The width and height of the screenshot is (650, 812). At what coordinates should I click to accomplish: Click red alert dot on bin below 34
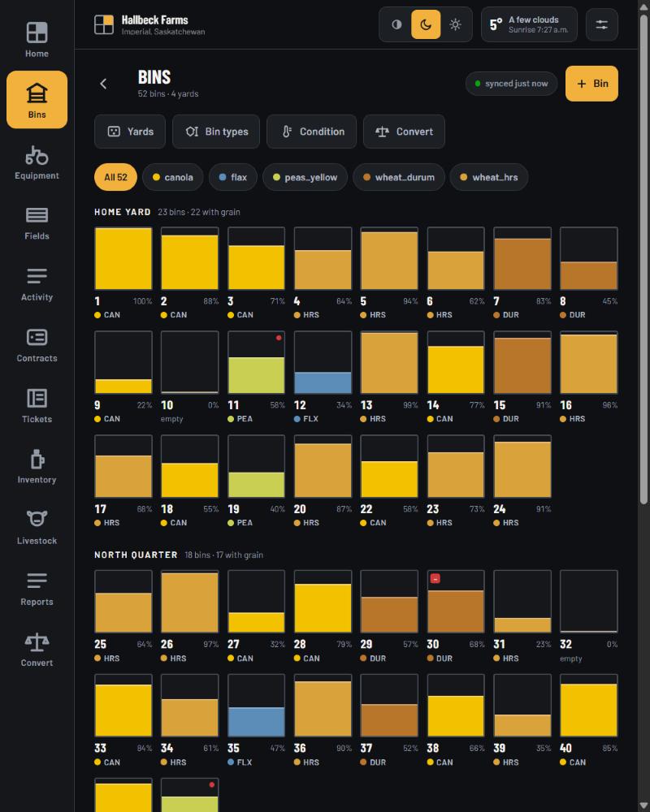(211, 784)
